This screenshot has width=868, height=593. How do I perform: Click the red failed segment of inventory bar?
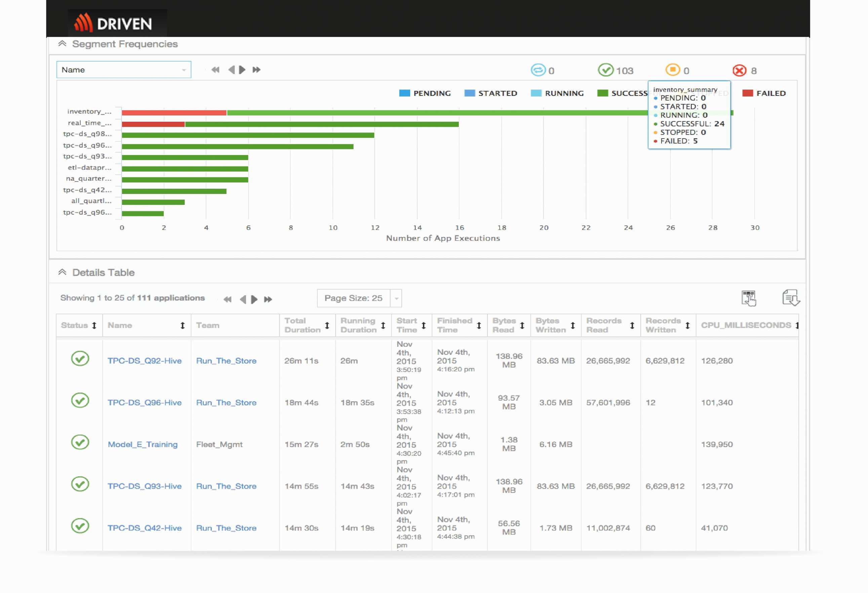click(x=174, y=113)
